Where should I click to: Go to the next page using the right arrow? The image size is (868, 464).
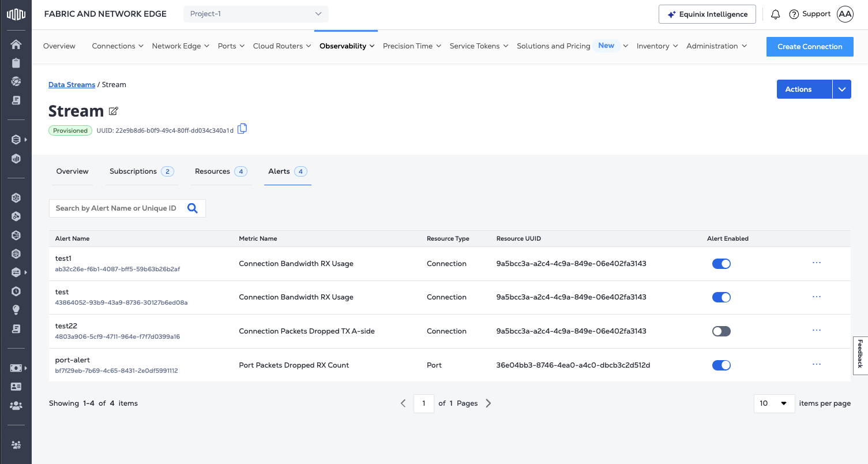coord(489,403)
